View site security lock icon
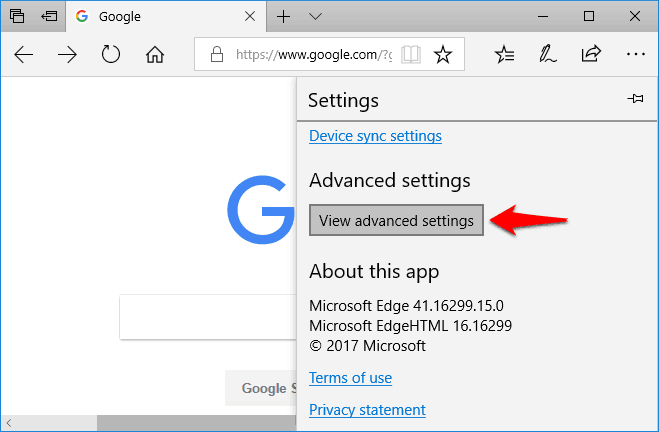The image size is (659, 432). [x=216, y=54]
